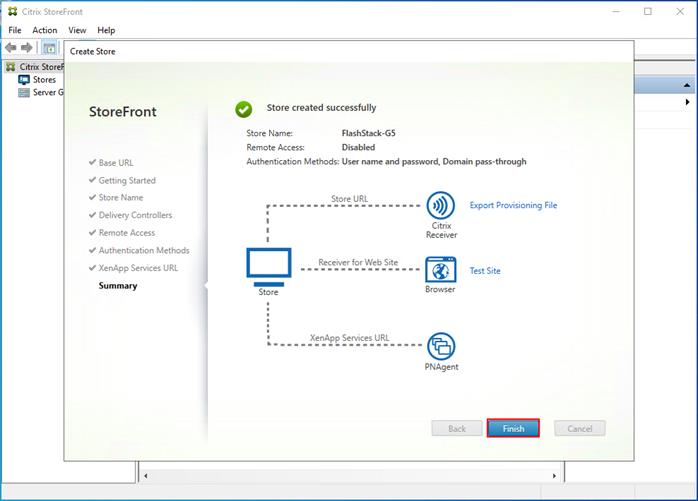Minimize the Citrix StoreFront window
The image size is (698, 501).
pyautogui.click(x=616, y=12)
